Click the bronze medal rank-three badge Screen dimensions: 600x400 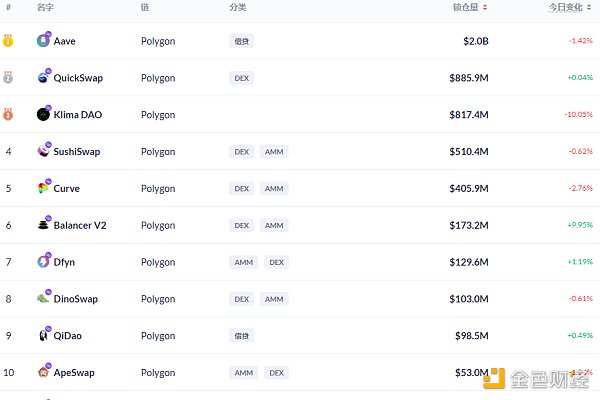pos(8,115)
